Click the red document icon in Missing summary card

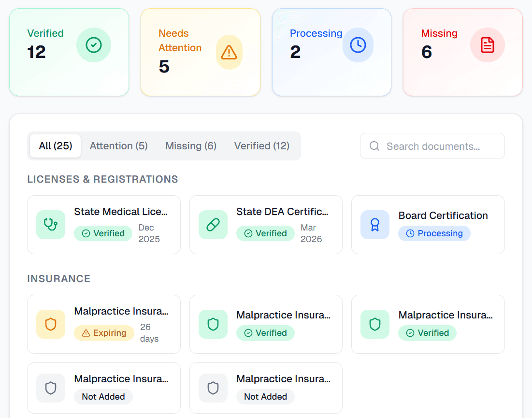pos(487,45)
